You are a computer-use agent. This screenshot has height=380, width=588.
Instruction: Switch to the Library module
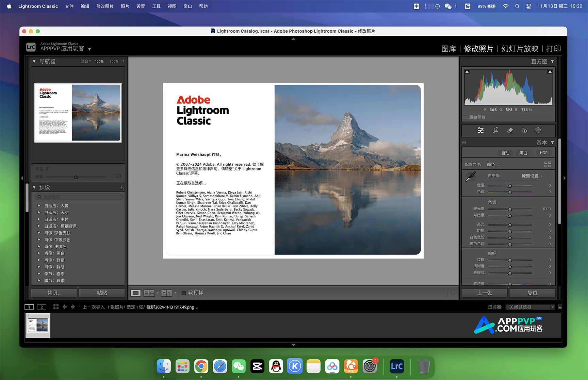coord(449,49)
